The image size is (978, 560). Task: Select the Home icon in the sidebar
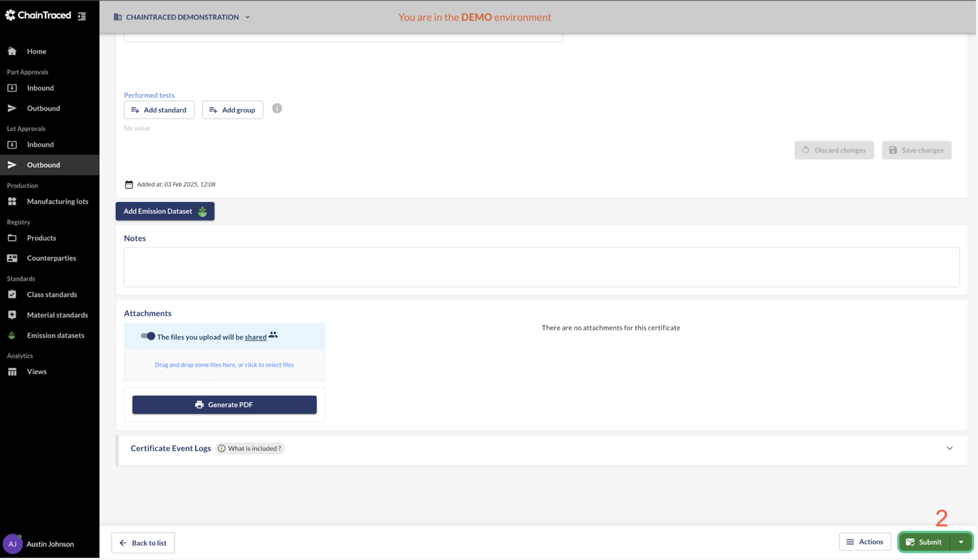tap(12, 51)
